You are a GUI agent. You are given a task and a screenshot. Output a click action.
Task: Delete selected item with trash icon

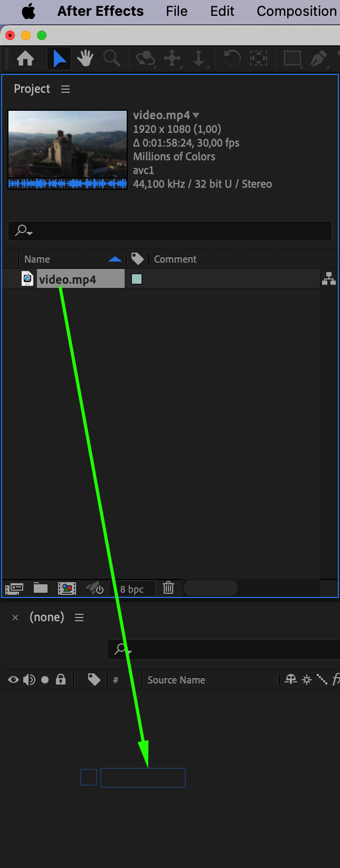tap(168, 587)
